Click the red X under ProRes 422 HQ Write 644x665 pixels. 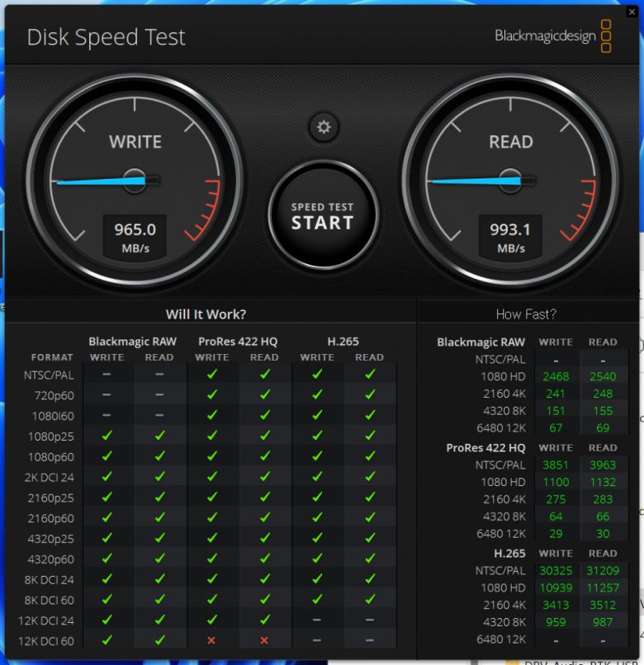[212, 639]
